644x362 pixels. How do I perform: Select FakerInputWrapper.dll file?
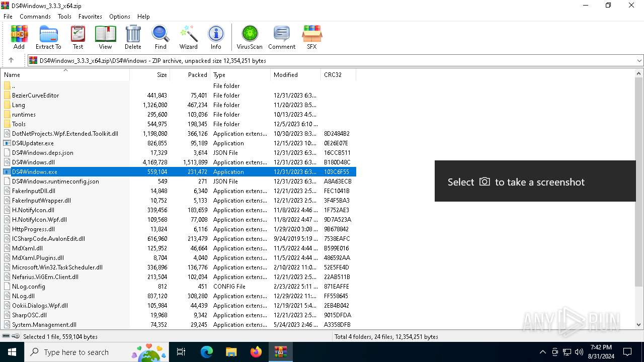click(179, 201)
